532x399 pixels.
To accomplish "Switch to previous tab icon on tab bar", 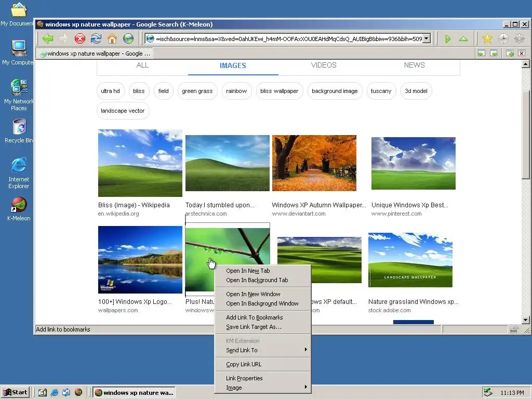I will pyautogui.click(x=481, y=53).
